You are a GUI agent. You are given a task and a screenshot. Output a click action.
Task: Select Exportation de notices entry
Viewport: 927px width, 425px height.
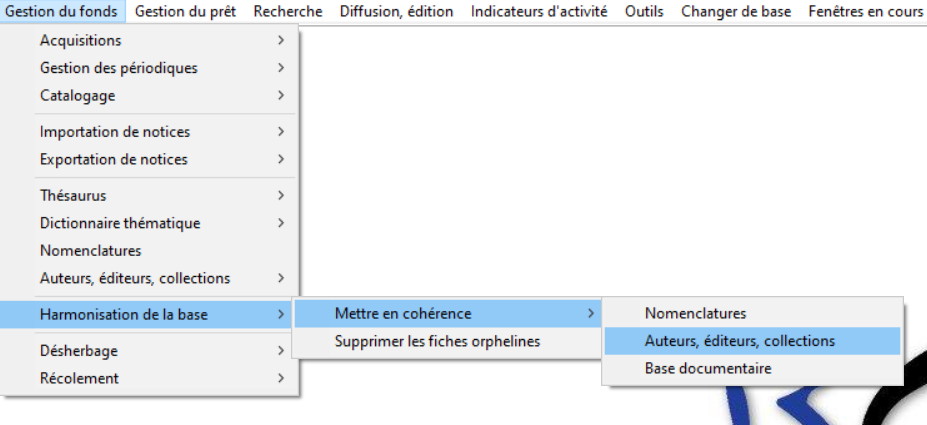(x=150, y=159)
